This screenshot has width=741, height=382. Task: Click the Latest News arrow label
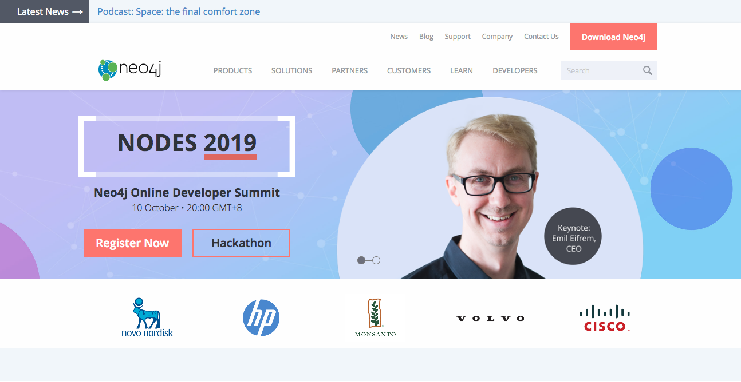click(44, 11)
